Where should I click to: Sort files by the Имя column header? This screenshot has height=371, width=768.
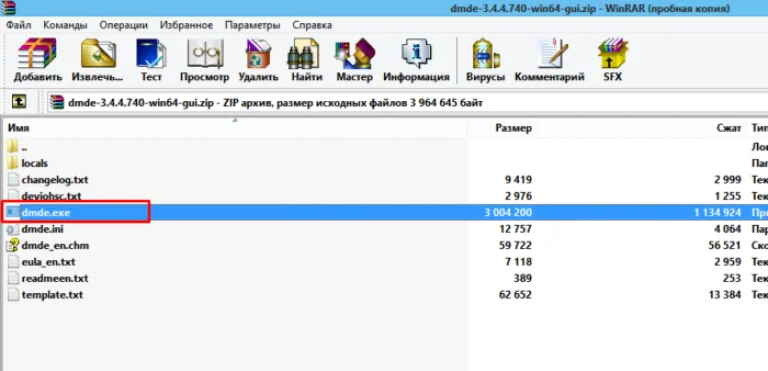tap(234, 128)
